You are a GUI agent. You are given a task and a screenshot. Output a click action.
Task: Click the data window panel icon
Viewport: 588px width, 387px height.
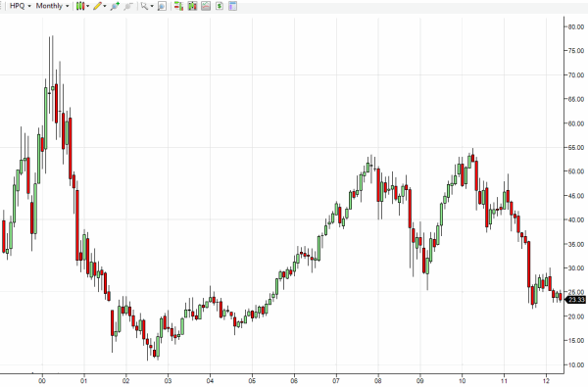coord(233,6)
